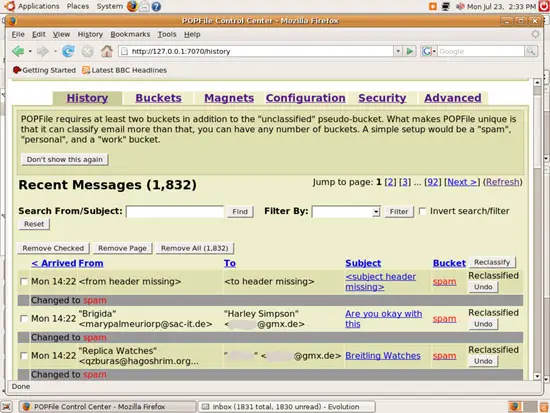Click the Google search magnifier icon
The width and height of the screenshot is (550, 413).
click(x=531, y=51)
